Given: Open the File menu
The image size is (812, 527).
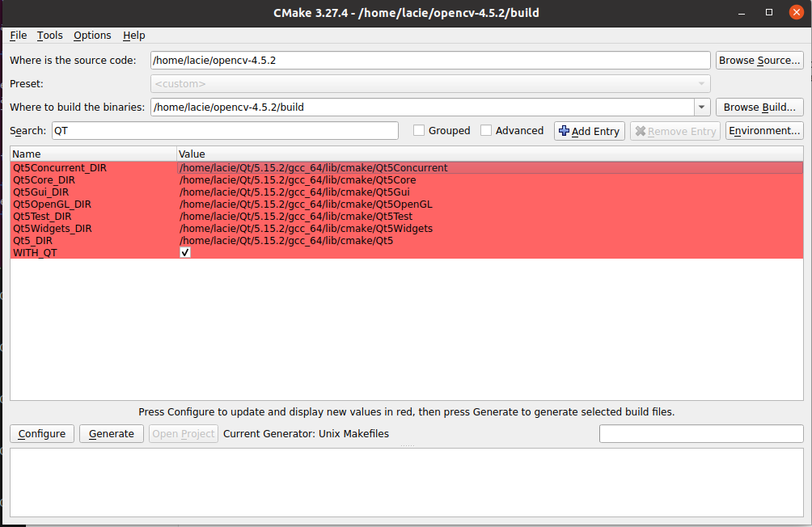Looking at the screenshot, I should (18, 36).
